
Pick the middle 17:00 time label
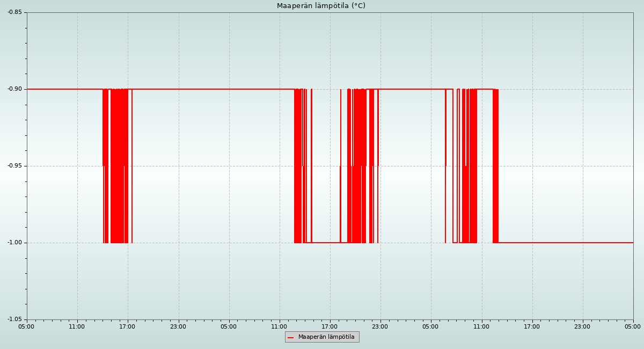[x=330, y=326]
